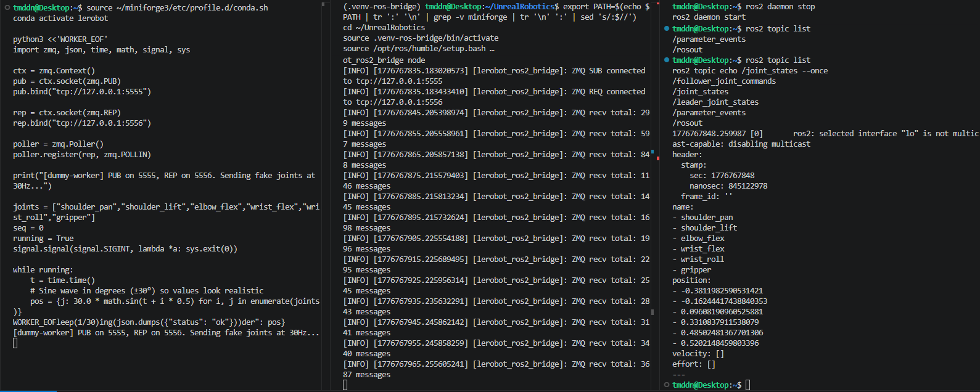Click the 'WORKER_EOFleep(1/30)' garbled line
980x392 pixels.
pos(149,322)
